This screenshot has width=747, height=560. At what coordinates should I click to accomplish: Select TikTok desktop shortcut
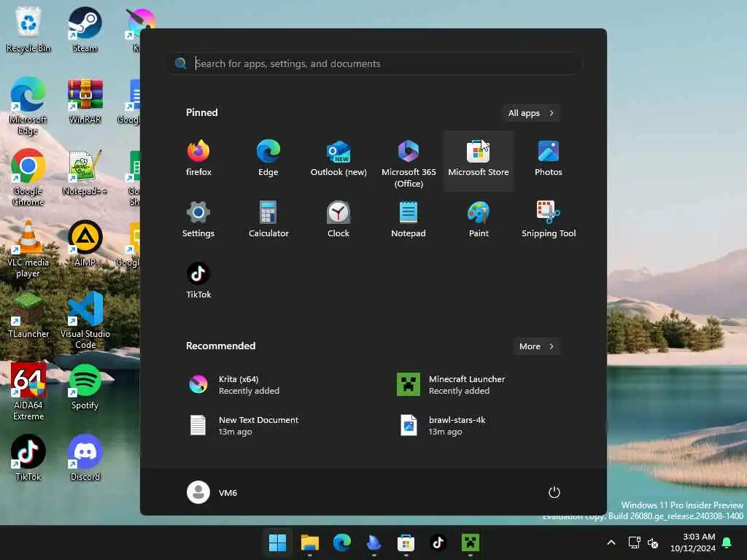point(28,459)
